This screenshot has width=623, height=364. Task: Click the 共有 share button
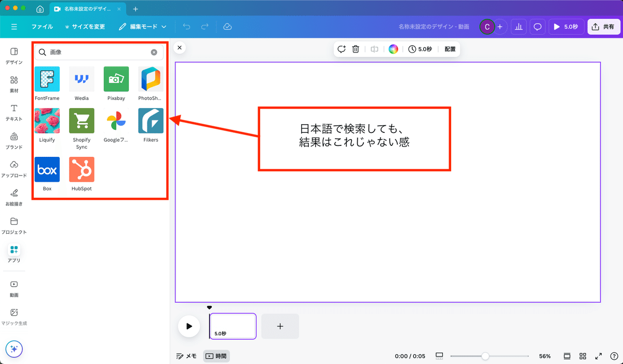point(604,27)
